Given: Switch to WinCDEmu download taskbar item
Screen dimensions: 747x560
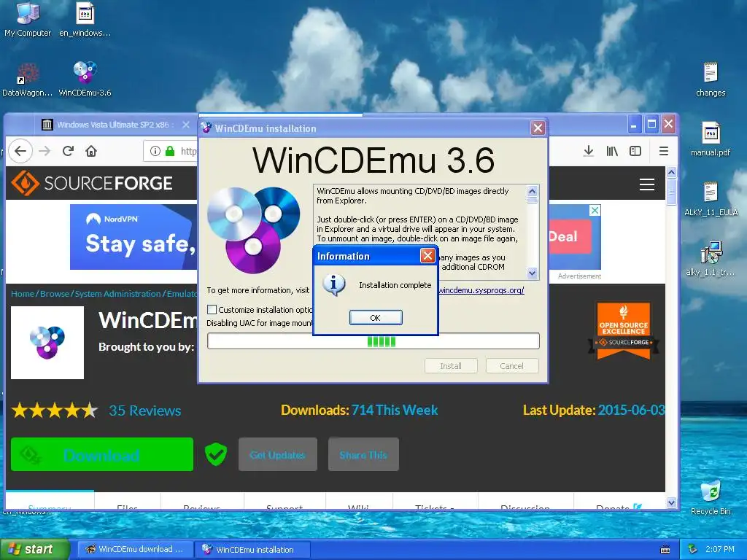Looking at the screenshot, I should [135, 550].
